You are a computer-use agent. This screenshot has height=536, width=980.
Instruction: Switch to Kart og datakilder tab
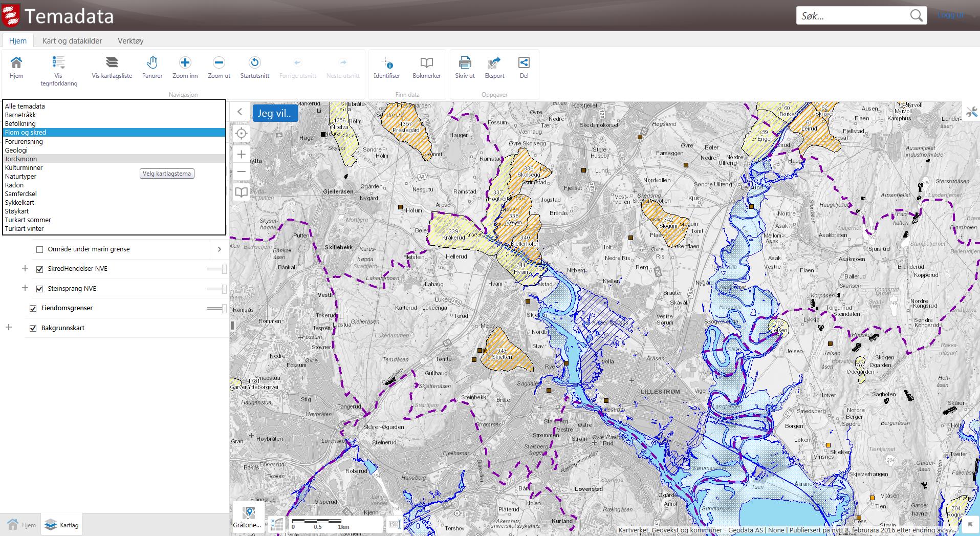[72, 41]
